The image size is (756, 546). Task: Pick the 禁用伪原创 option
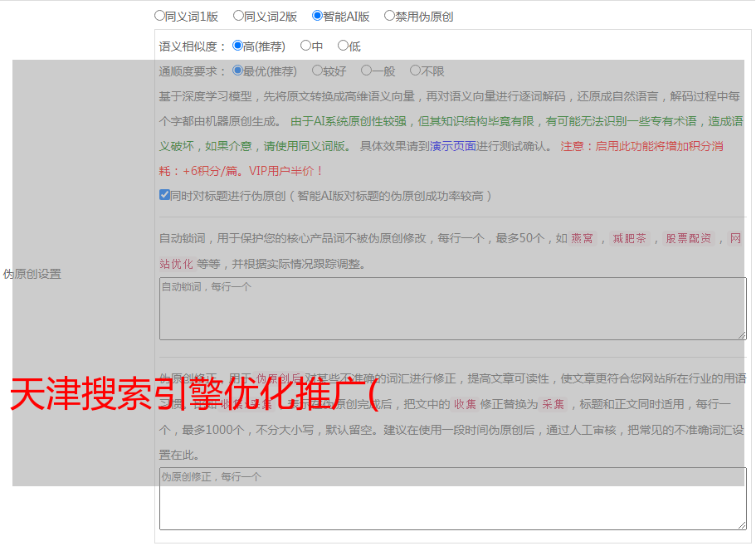tap(390, 16)
